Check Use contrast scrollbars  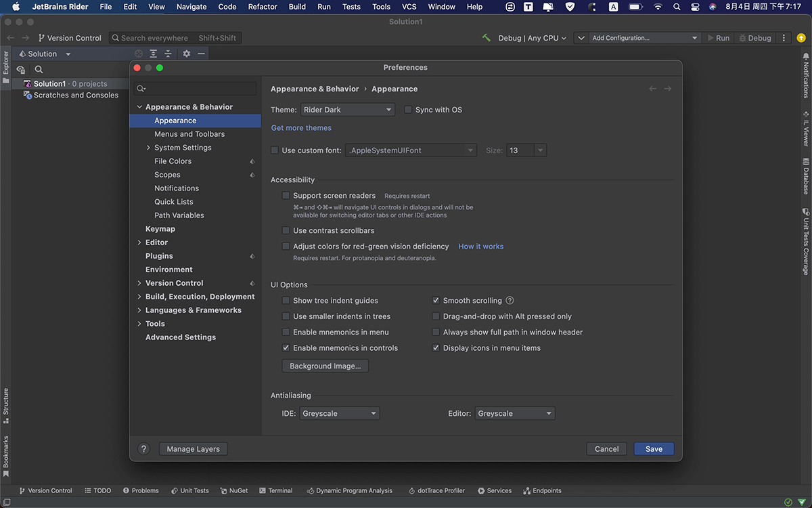[286, 230]
